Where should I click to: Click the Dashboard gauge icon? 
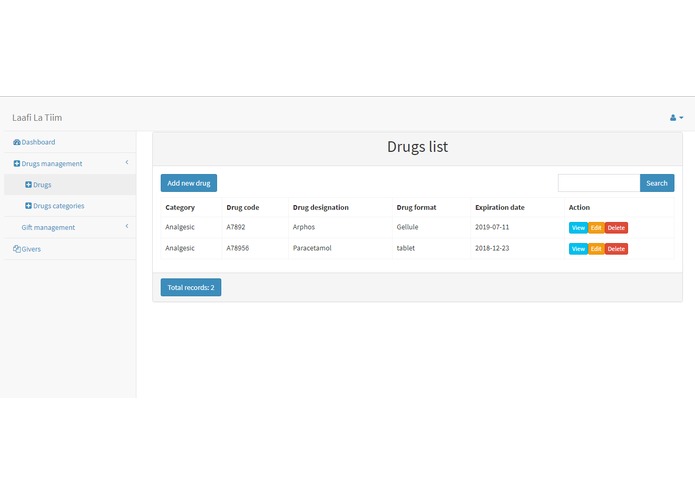point(17,142)
